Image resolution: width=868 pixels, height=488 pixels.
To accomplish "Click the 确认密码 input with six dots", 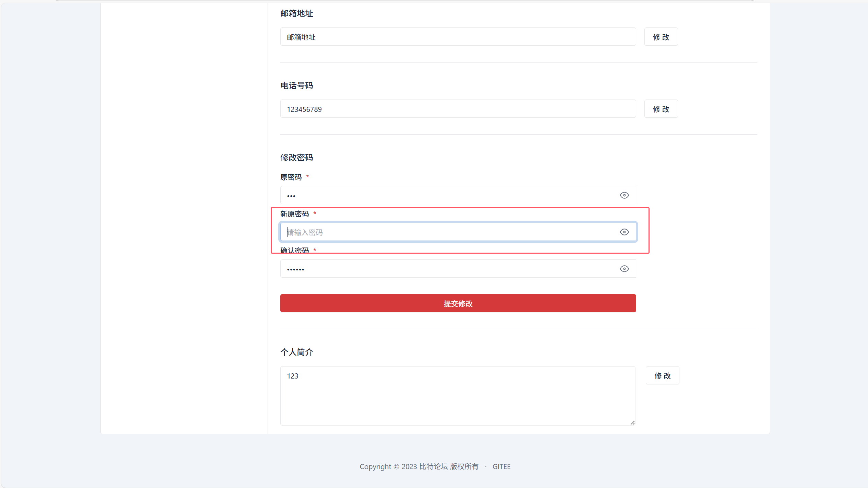I will coord(447,269).
